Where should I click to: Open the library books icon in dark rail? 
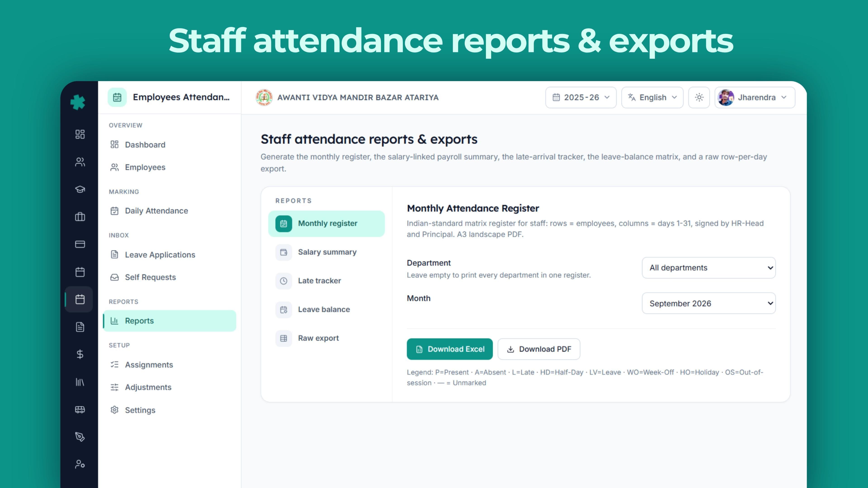80,382
